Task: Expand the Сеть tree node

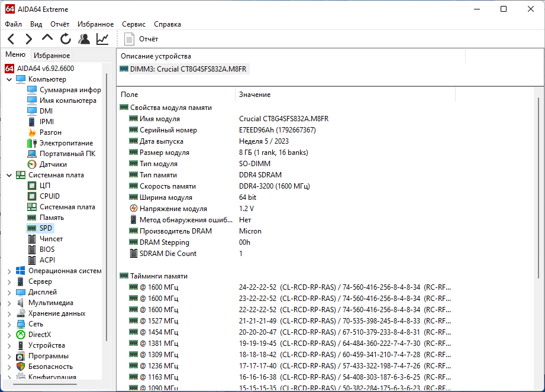Action: 9,324
